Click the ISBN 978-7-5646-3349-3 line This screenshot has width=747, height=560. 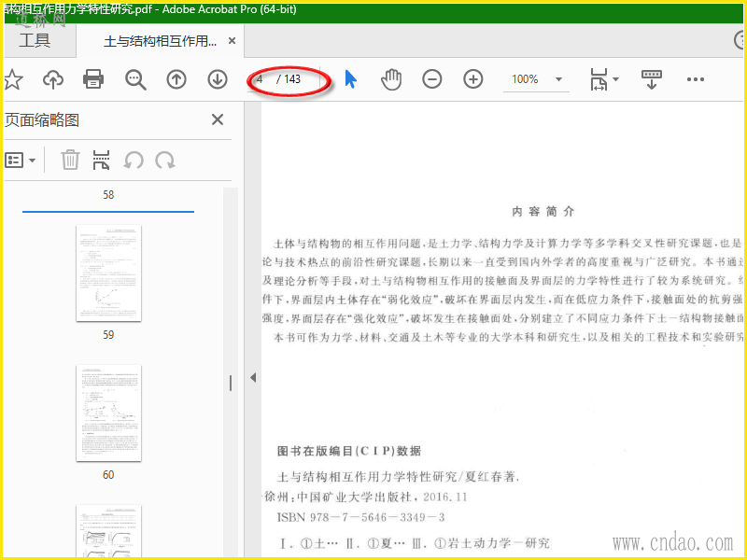(x=360, y=517)
